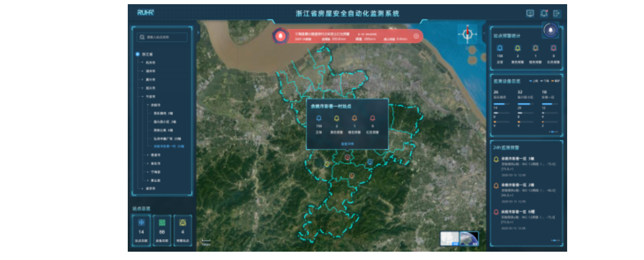Switch to the standard map thumbnail

click(x=449, y=238)
